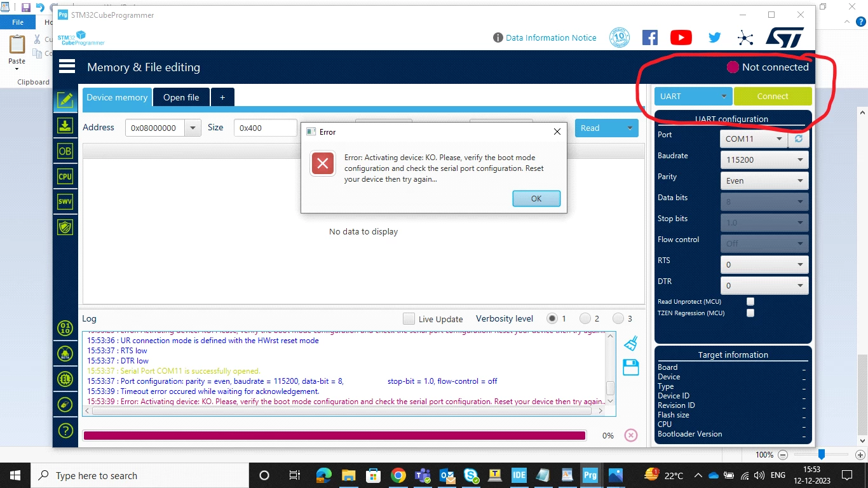
Task: Open the hamburger main menu
Action: pyautogui.click(x=67, y=67)
